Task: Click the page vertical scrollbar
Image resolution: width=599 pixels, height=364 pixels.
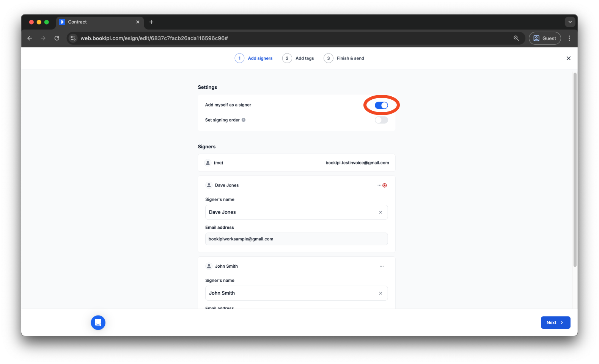Action: coord(575,170)
